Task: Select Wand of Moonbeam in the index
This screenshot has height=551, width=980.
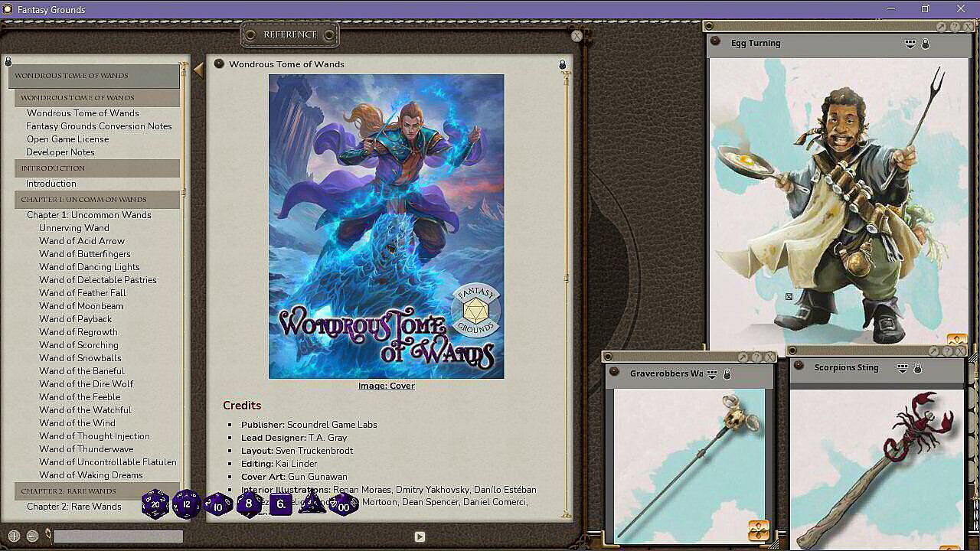Action: pyautogui.click(x=81, y=306)
